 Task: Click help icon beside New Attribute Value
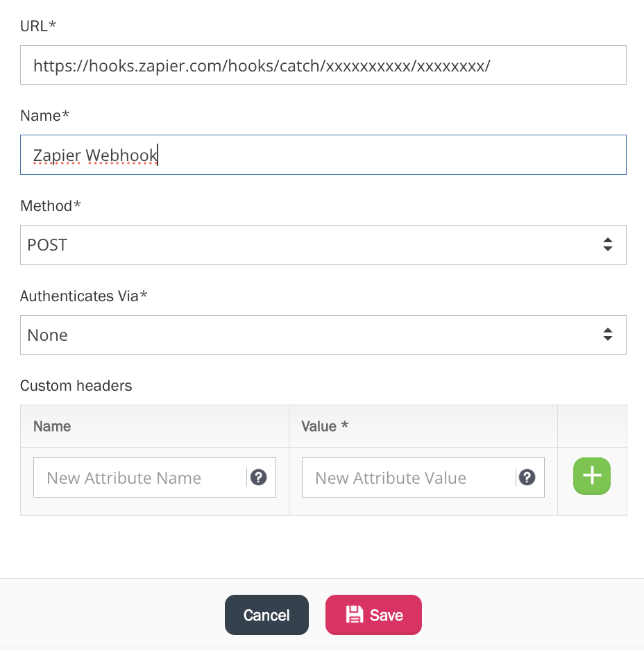coord(527,477)
